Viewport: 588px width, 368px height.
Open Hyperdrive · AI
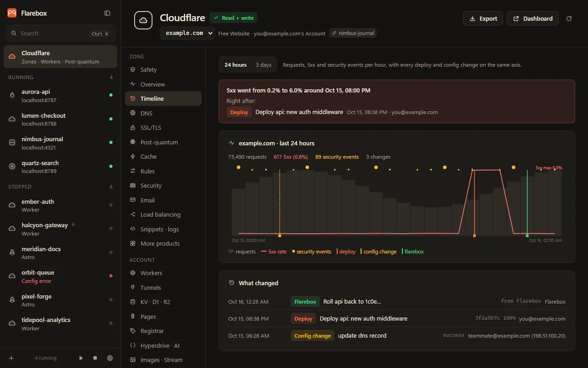(x=163, y=345)
